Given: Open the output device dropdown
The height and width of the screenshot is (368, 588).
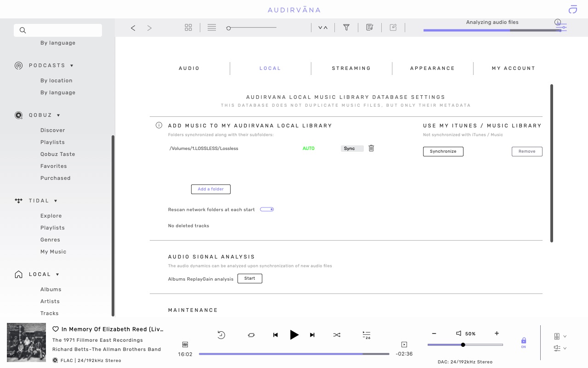Looking at the screenshot, I should (560, 336).
